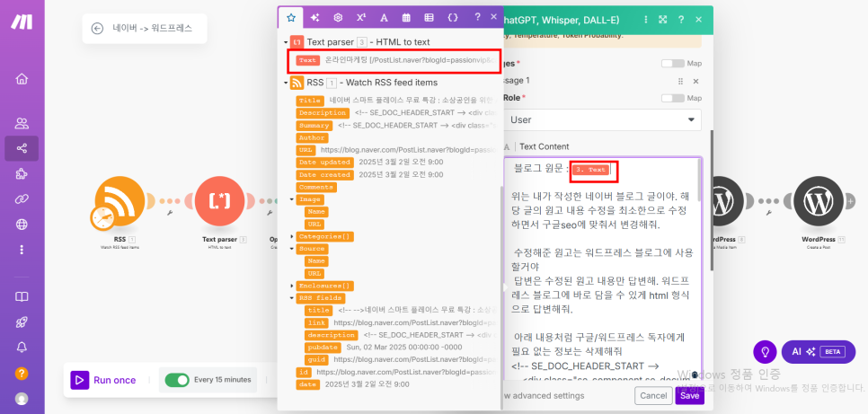Open the OpenAI module's three-dot options menu
This screenshot has width=868, height=414.
[x=645, y=20]
